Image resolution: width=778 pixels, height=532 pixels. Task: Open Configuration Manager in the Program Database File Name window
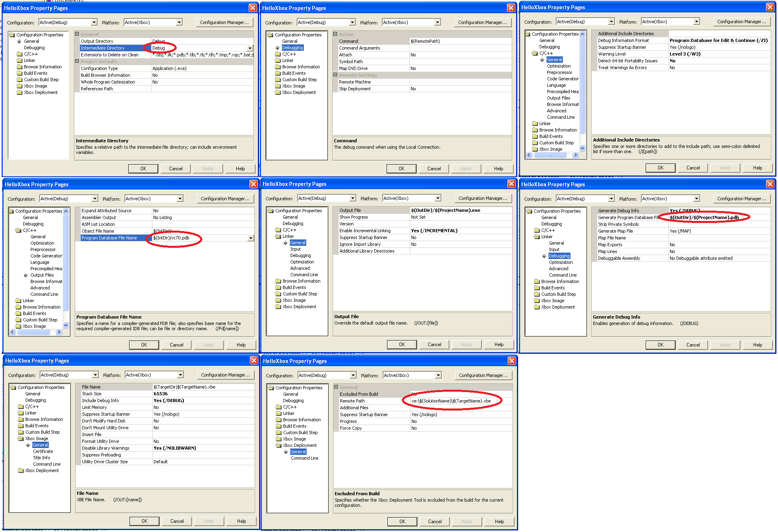pos(225,199)
